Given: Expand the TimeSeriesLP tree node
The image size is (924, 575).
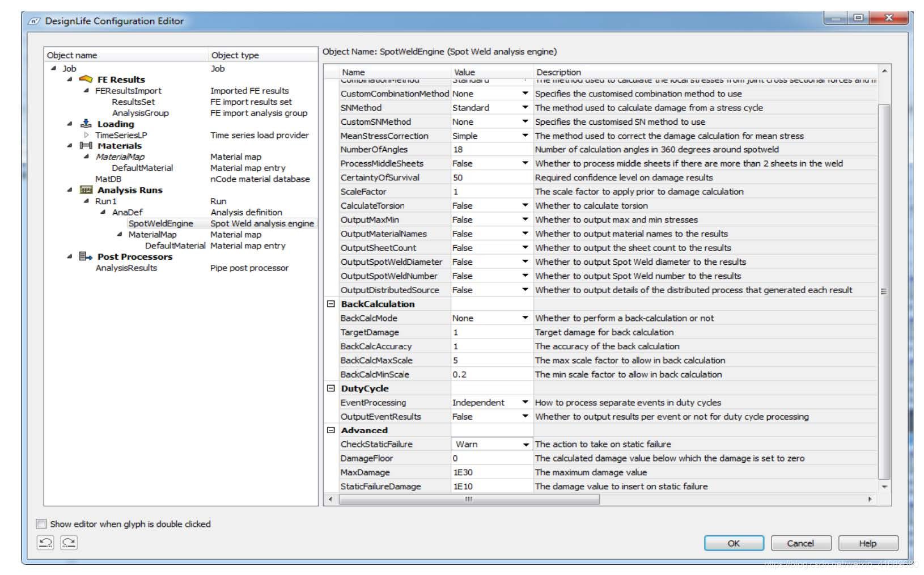Looking at the screenshot, I should [86, 135].
